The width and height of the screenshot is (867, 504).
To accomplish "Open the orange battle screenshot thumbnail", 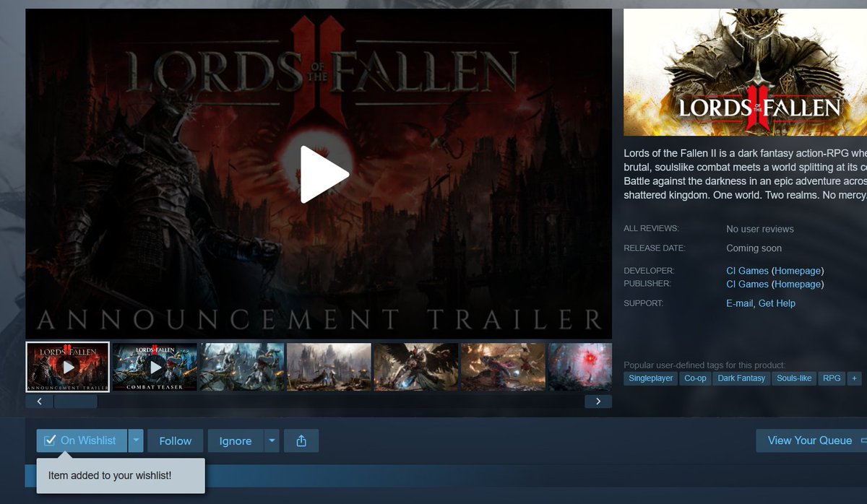I will (503, 367).
